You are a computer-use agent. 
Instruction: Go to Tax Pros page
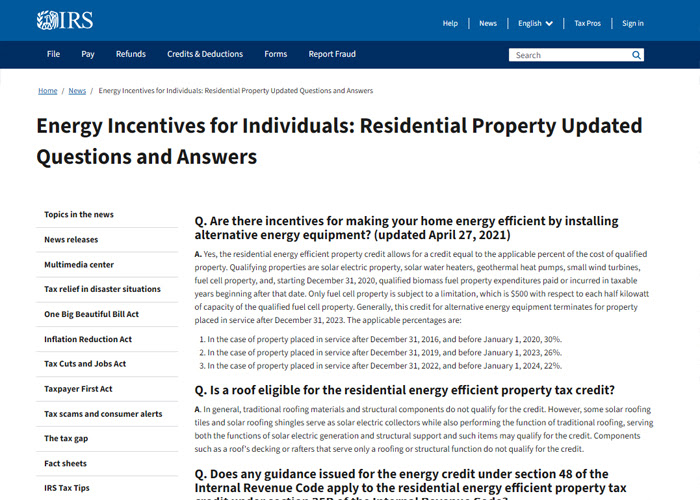click(x=587, y=23)
